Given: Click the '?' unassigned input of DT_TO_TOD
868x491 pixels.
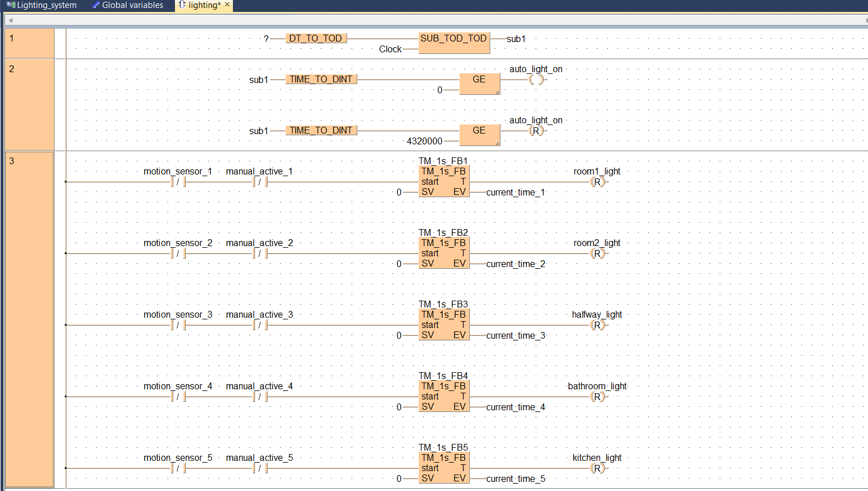Looking at the screenshot, I should 266,39.
